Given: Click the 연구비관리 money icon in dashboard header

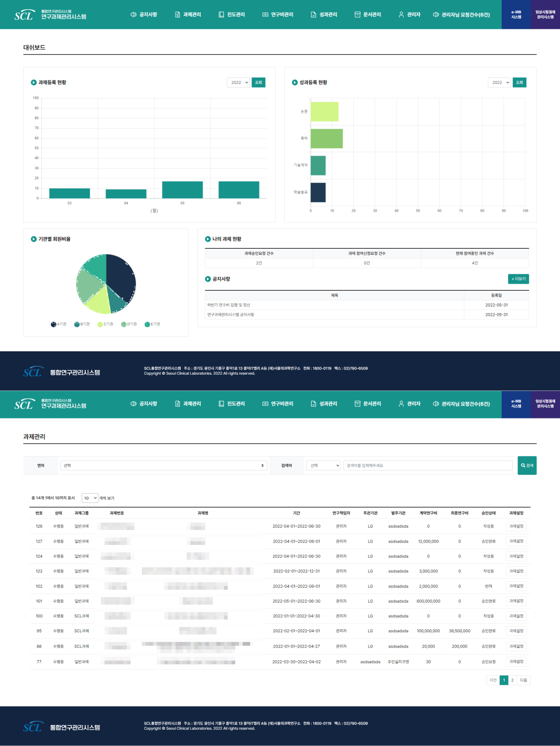Looking at the screenshot, I should [265, 14].
